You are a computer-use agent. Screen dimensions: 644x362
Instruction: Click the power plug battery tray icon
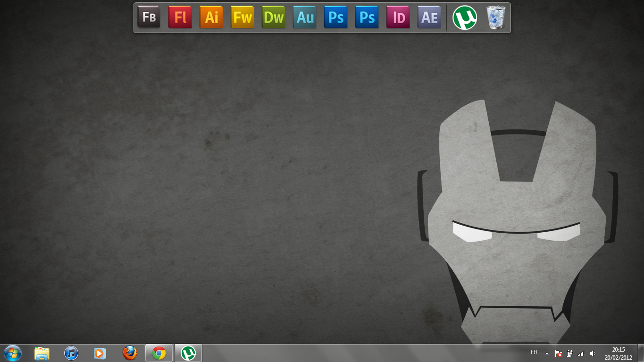point(569,353)
